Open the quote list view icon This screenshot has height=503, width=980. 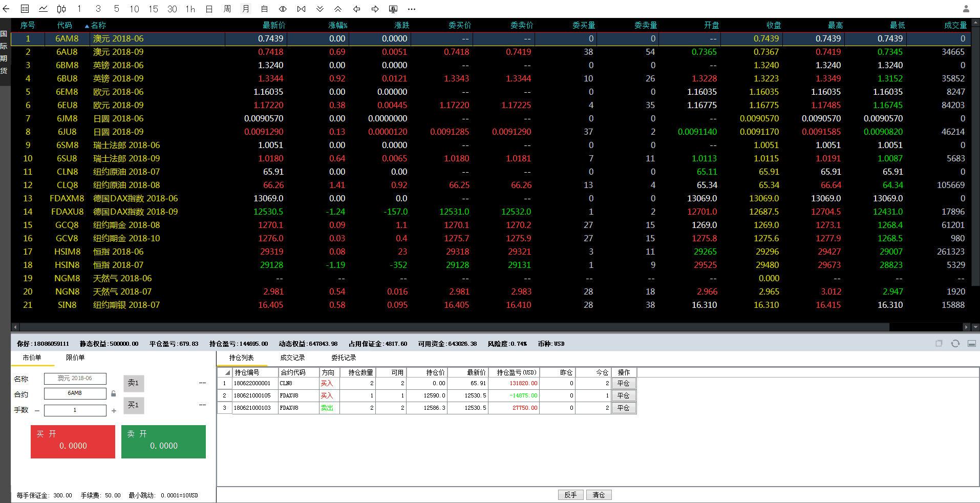click(x=25, y=9)
